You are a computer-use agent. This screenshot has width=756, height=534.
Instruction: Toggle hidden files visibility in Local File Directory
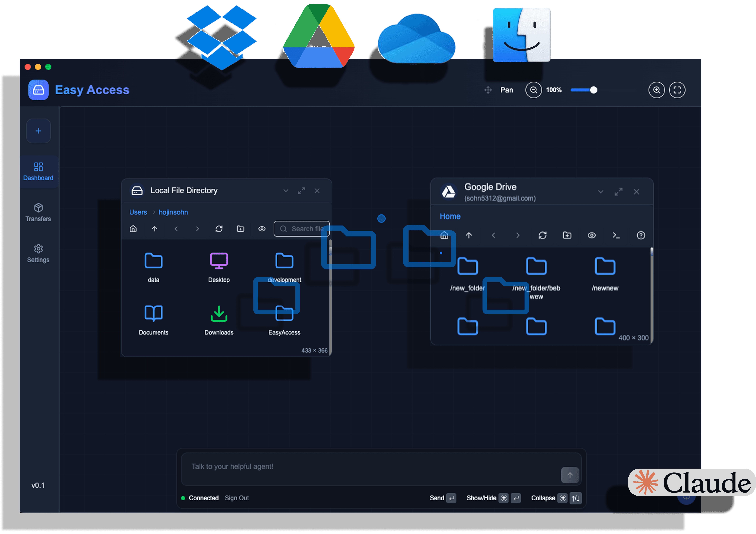pos(262,229)
